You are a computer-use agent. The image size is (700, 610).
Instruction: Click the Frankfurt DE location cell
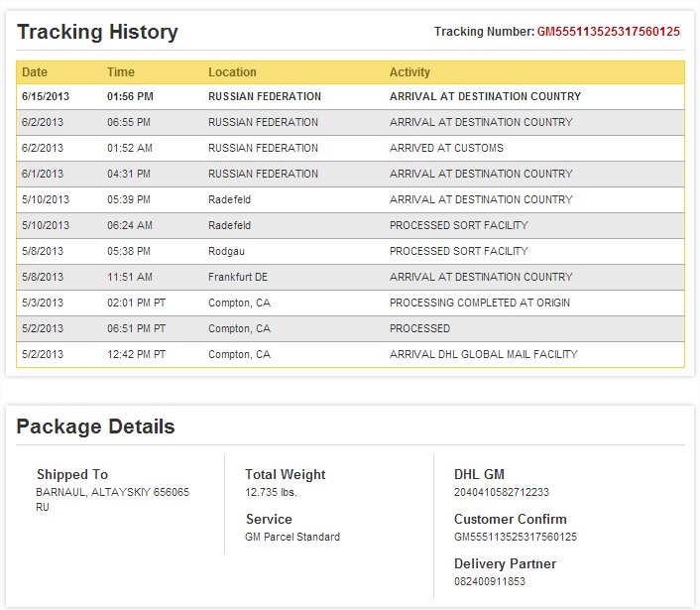tap(238, 278)
